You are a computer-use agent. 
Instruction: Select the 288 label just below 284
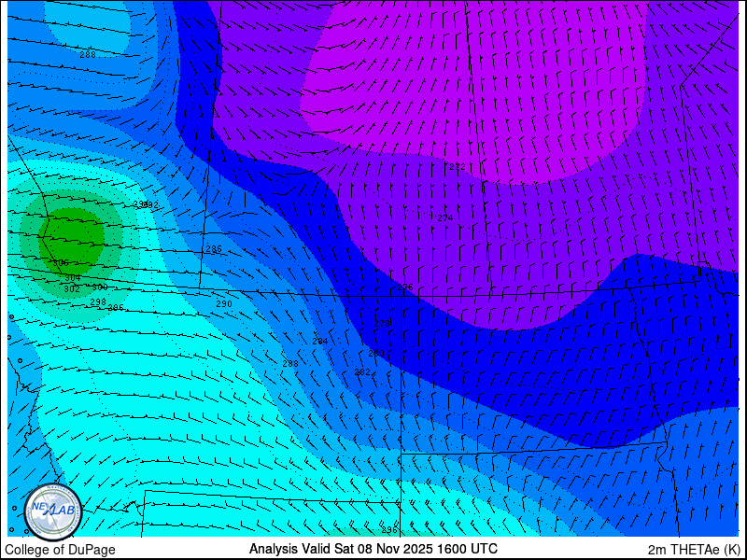(290, 363)
